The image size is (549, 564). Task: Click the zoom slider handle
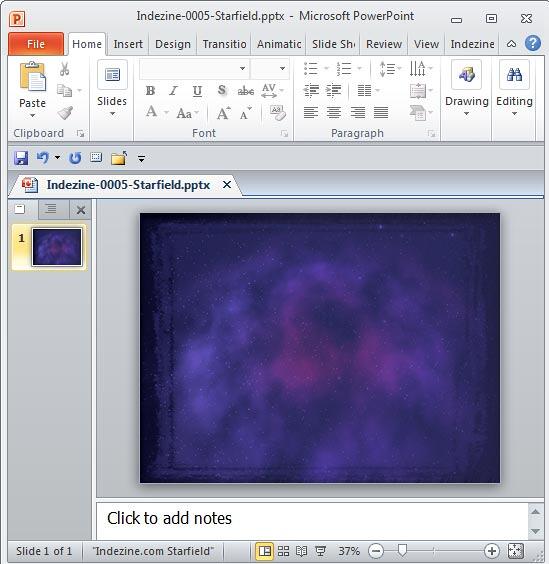coord(402,550)
